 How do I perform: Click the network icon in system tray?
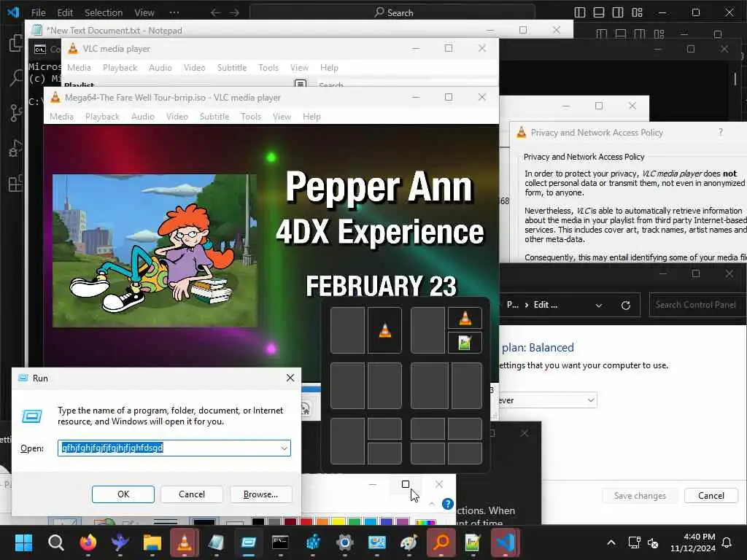(x=634, y=542)
